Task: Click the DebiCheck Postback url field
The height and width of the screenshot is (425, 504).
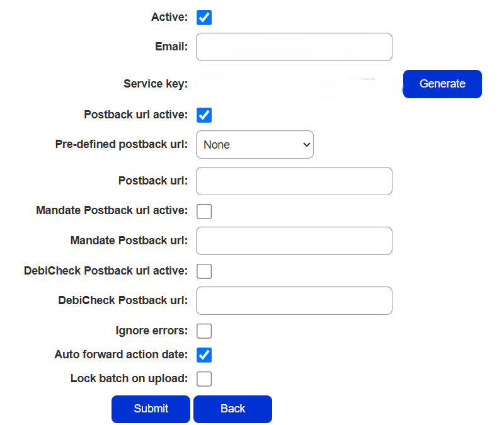Action: pos(294,301)
